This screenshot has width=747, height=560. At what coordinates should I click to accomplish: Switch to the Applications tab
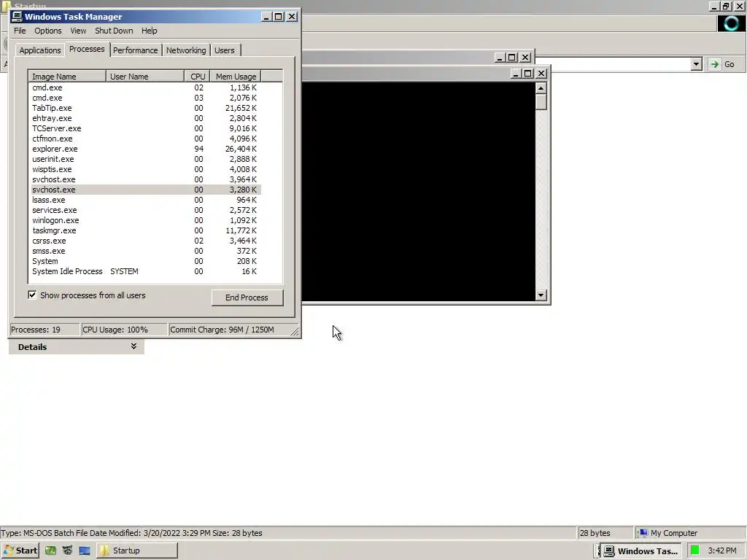pos(40,50)
